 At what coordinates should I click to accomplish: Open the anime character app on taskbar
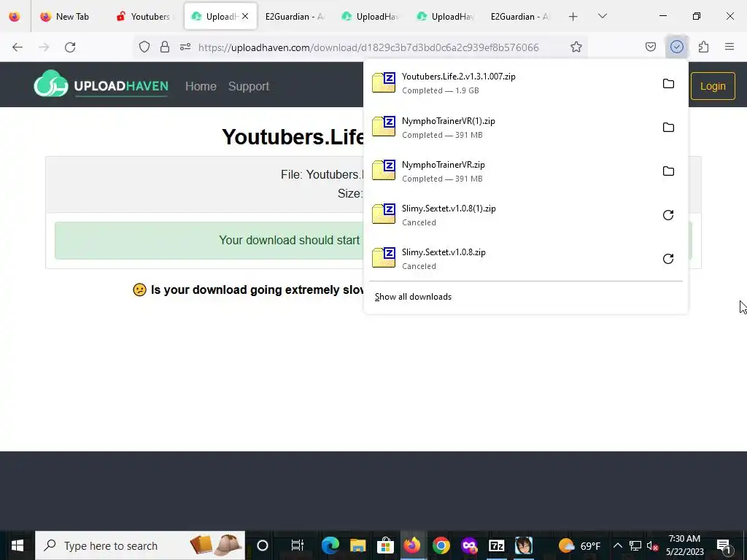pyautogui.click(x=524, y=545)
